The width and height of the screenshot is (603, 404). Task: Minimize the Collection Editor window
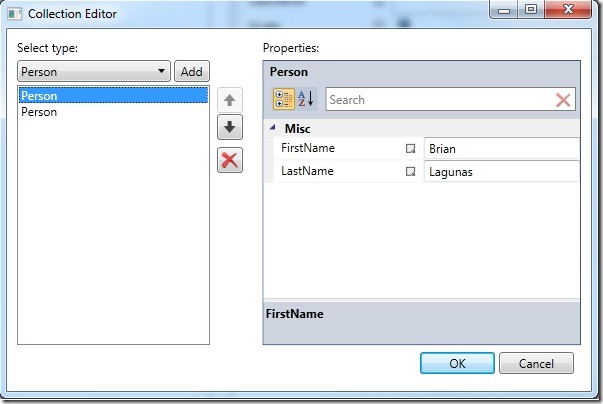coord(504,10)
